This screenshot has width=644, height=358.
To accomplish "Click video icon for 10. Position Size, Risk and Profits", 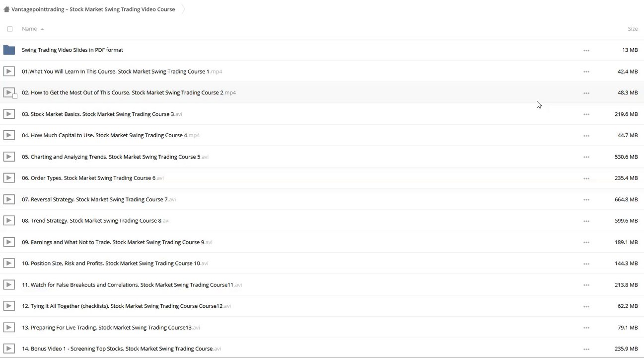I will pyautogui.click(x=9, y=264).
